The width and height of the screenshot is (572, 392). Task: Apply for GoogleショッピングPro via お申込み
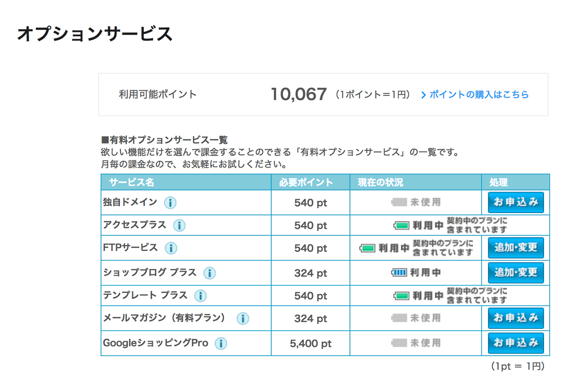[516, 343]
